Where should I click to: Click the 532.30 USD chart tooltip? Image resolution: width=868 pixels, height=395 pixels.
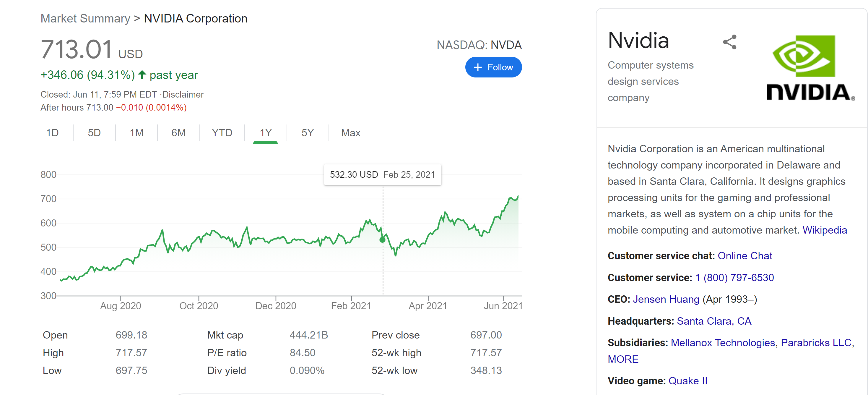click(x=382, y=175)
